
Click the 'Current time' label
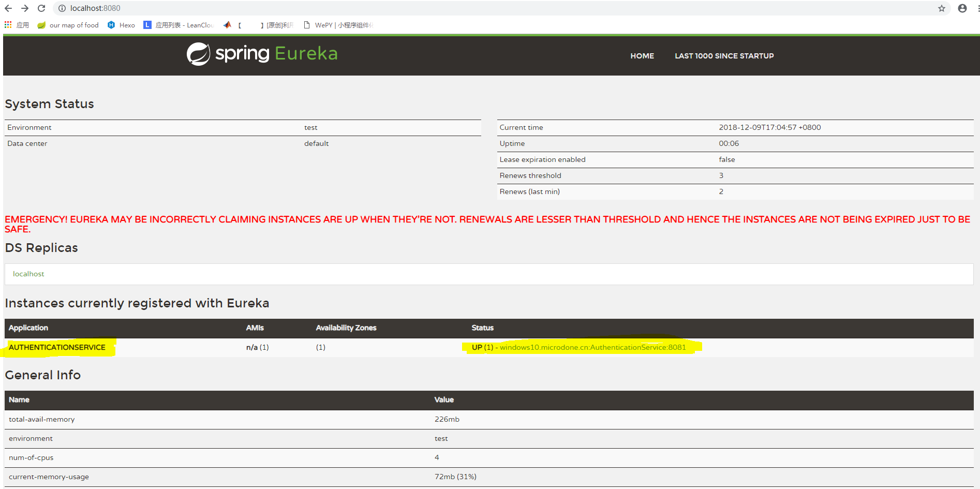click(x=522, y=127)
